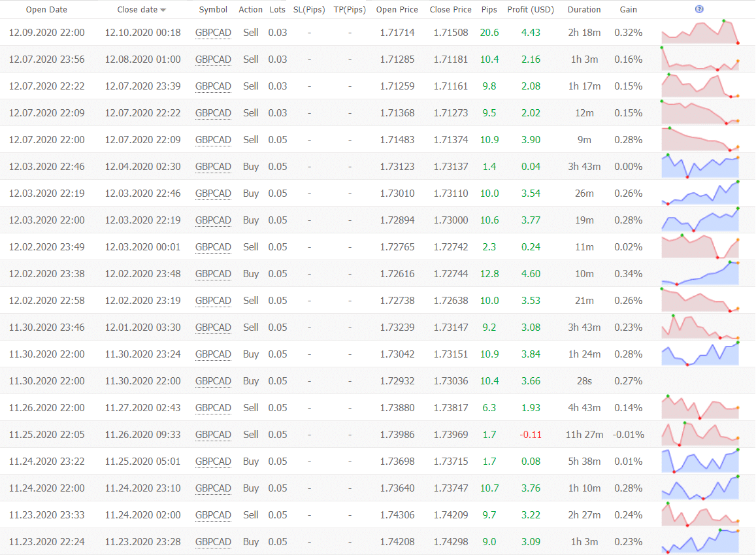The width and height of the screenshot is (756, 555).
Task: Open sparkline chart for 11.23.2020 23:33 trade
Action: click(700, 514)
